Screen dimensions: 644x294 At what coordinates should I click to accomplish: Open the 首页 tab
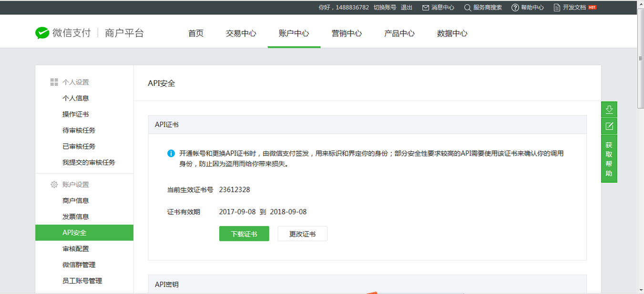196,33
